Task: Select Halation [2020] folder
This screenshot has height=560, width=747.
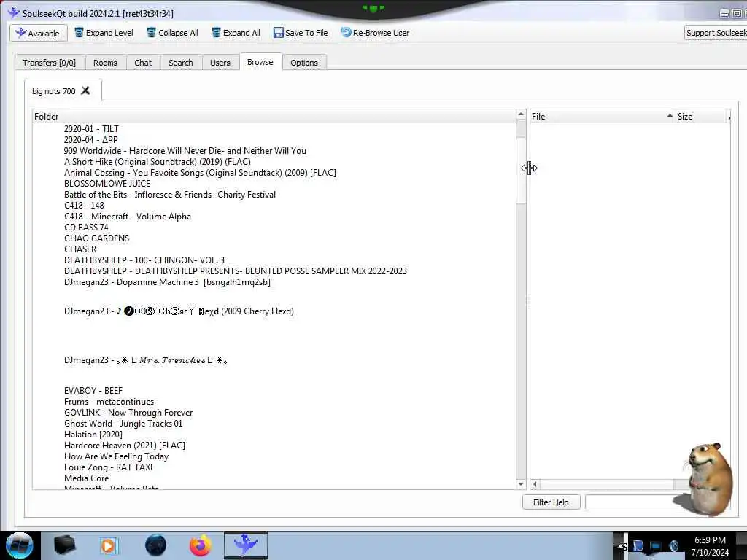Action: (93, 435)
